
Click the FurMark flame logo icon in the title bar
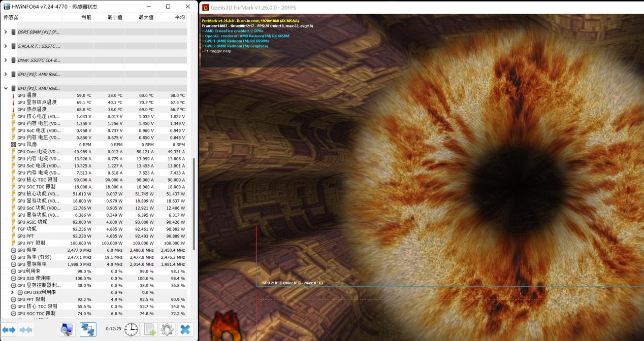click(x=206, y=8)
